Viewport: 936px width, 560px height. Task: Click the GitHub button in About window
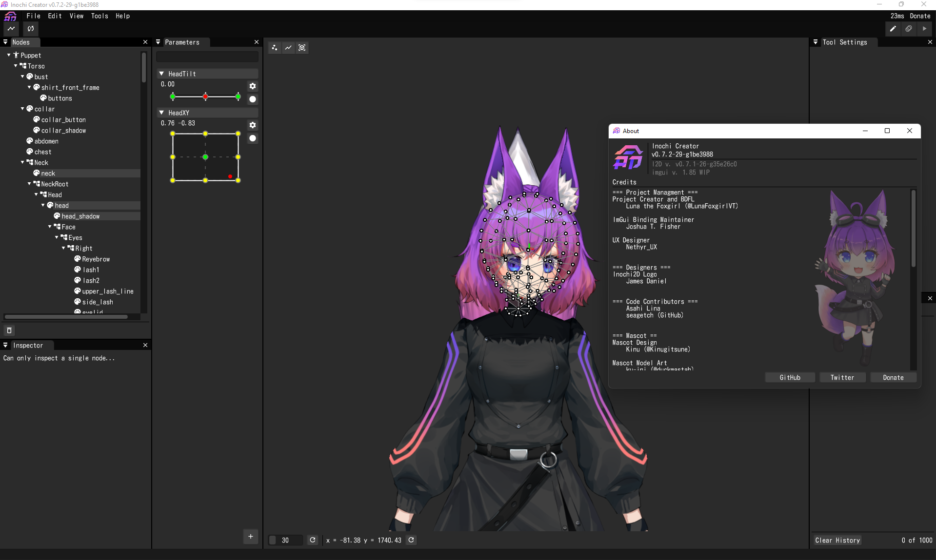pos(790,378)
